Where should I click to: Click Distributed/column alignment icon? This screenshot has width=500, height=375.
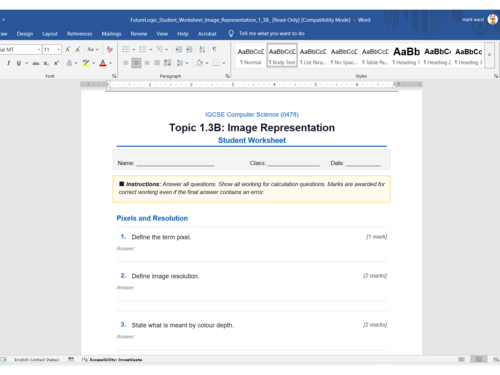tap(167, 63)
